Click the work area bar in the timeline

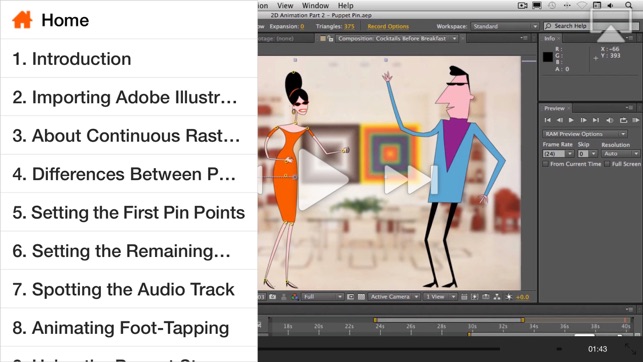449,320
